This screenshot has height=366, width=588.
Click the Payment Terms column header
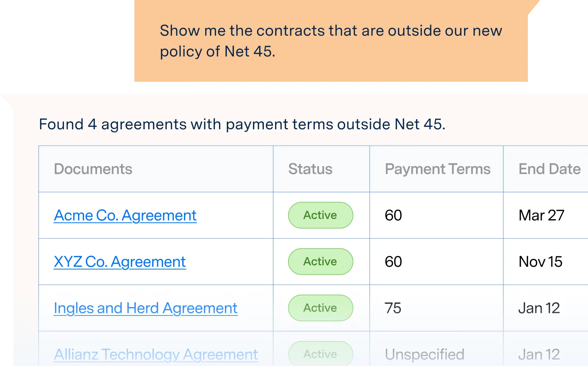coord(438,169)
